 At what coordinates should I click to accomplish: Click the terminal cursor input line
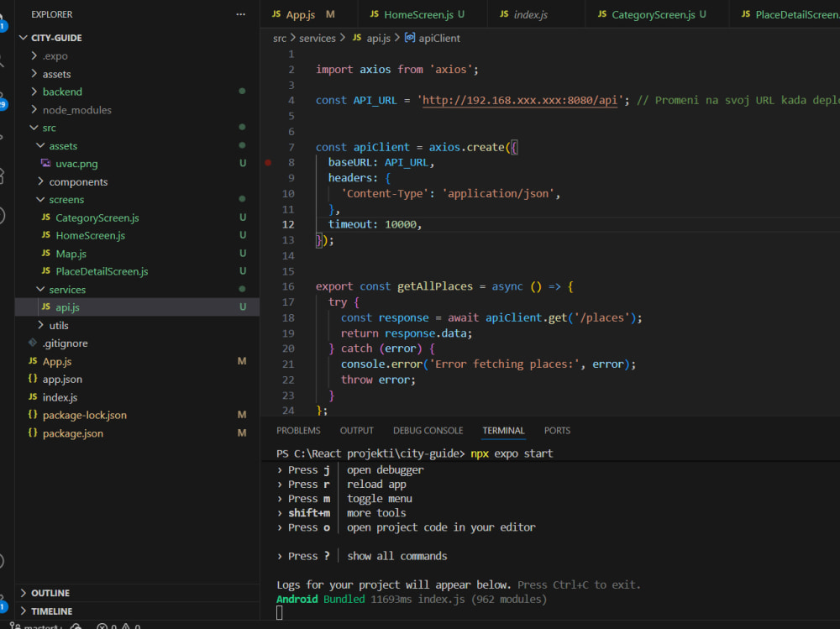pos(279,613)
